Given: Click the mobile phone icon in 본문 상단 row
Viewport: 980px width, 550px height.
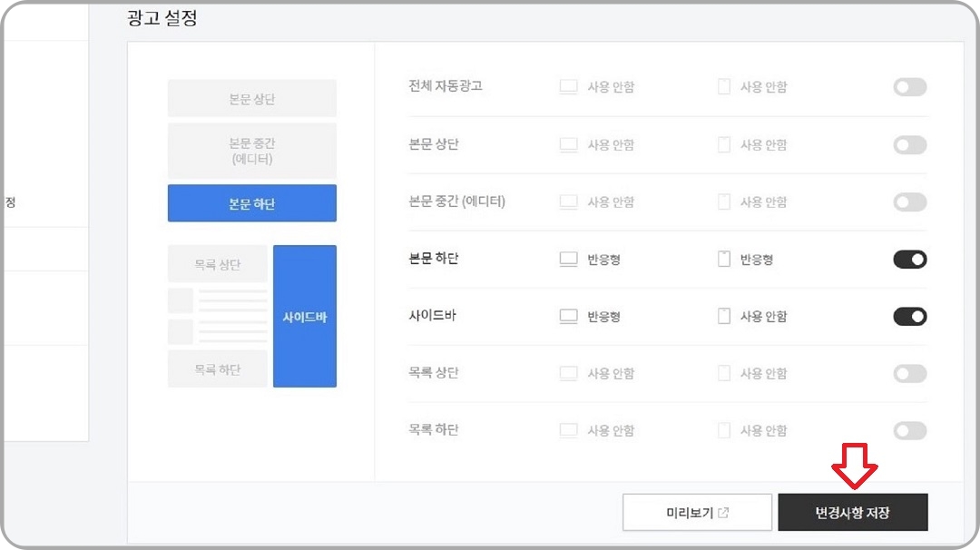Looking at the screenshot, I should click(723, 144).
